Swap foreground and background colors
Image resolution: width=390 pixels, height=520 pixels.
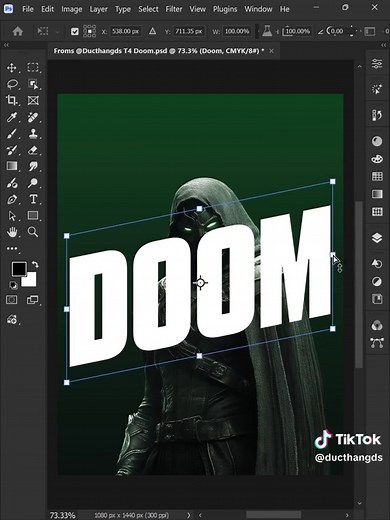(x=35, y=265)
